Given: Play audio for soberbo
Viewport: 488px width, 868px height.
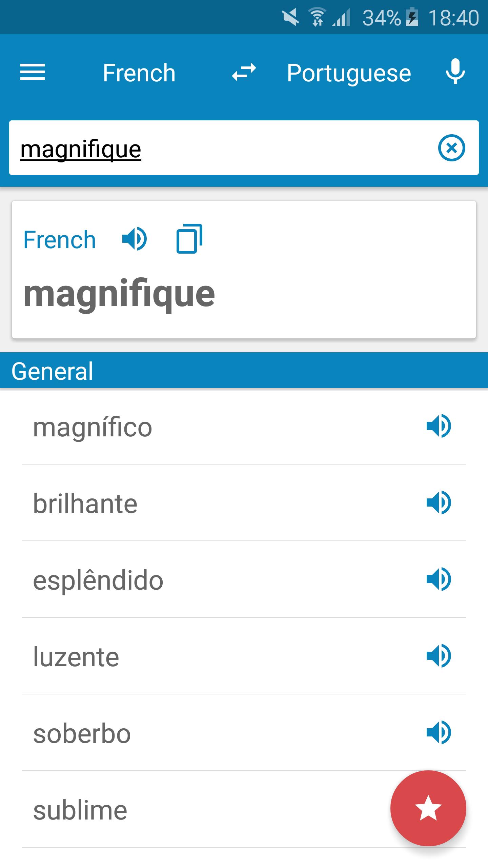Looking at the screenshot, I should [x=439, y=733].
